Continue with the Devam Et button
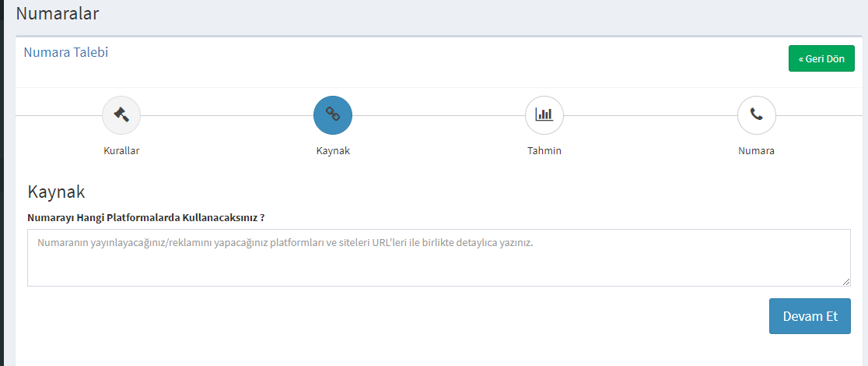 coord(810,316)
